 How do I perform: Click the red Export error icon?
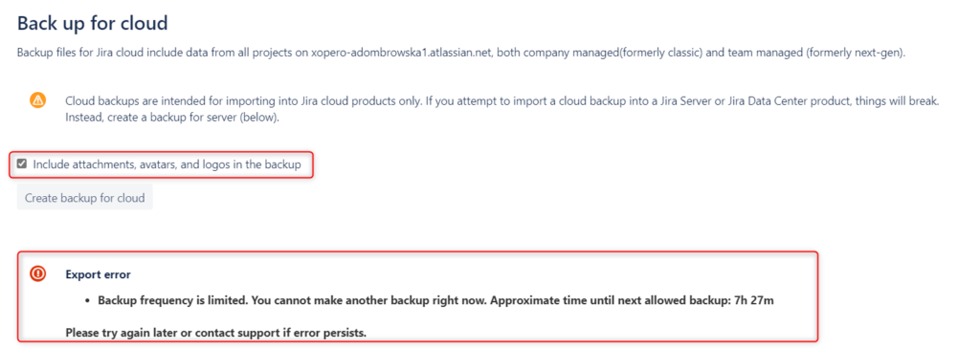click(x=38, y=273)
